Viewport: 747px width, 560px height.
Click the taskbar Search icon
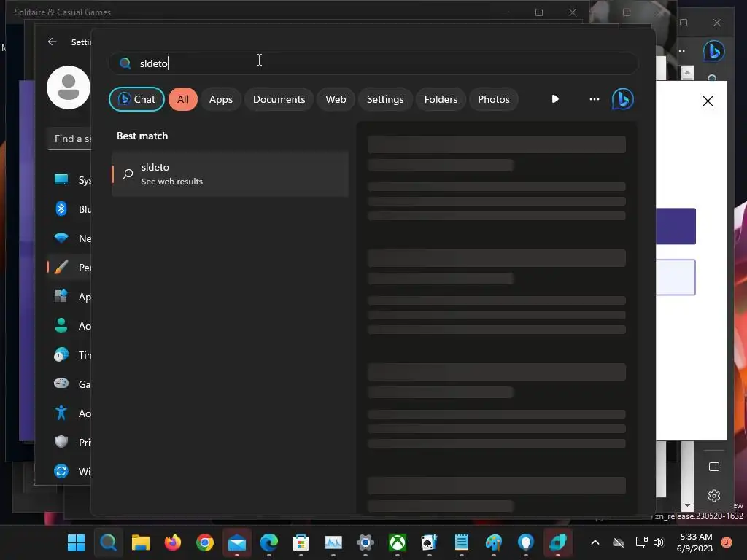[x=108, y=542]
